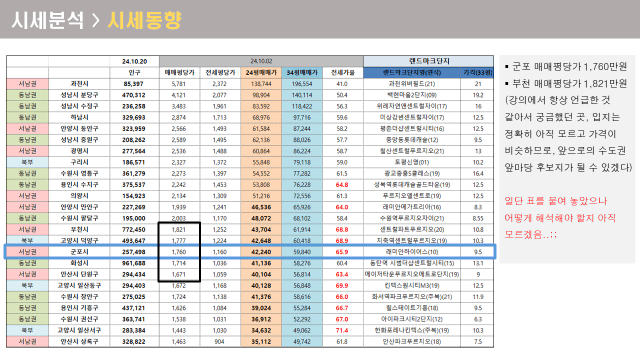This screenshot has width=640, height=360.
Task: Select the '구리시' city cell
Action: (79, 162)
